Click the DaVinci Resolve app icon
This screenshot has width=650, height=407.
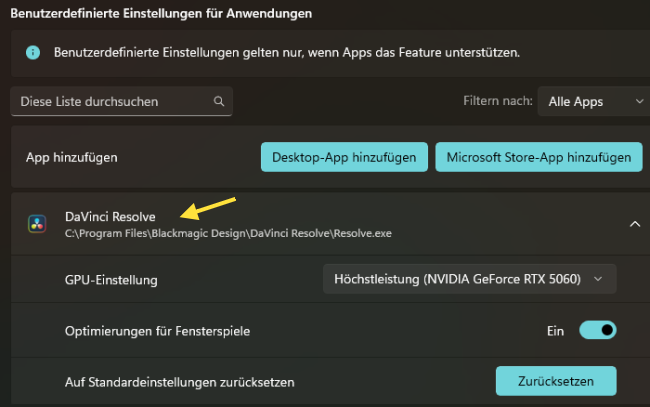point(37,224)
